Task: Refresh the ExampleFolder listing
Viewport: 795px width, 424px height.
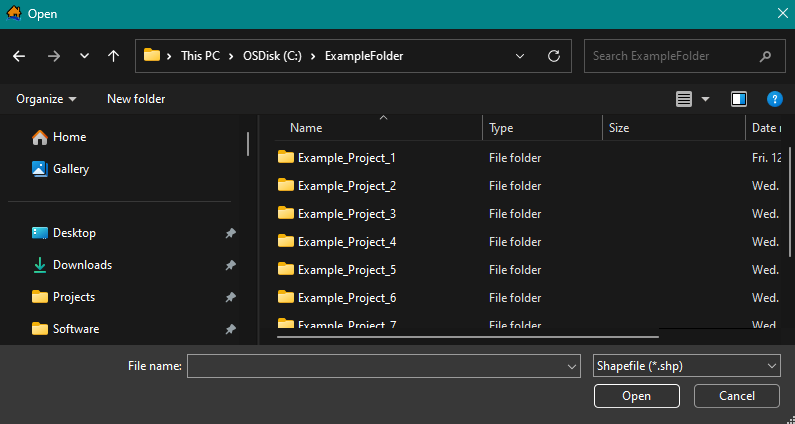Action: click(553, 56)
